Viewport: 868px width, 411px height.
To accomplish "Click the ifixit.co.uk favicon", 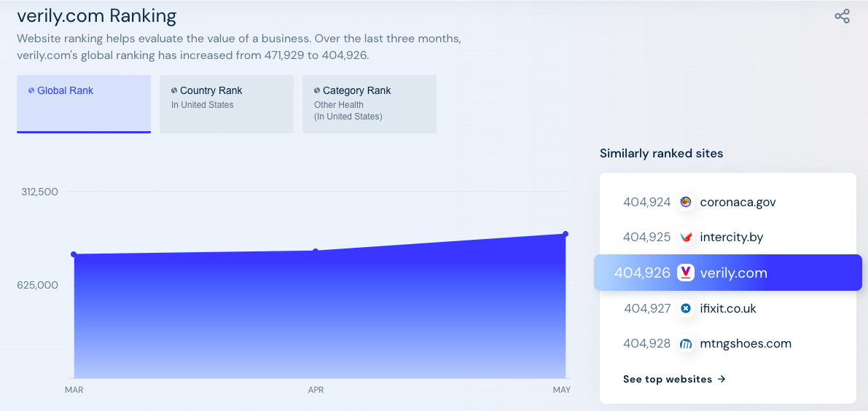I will tap(685, 309).
